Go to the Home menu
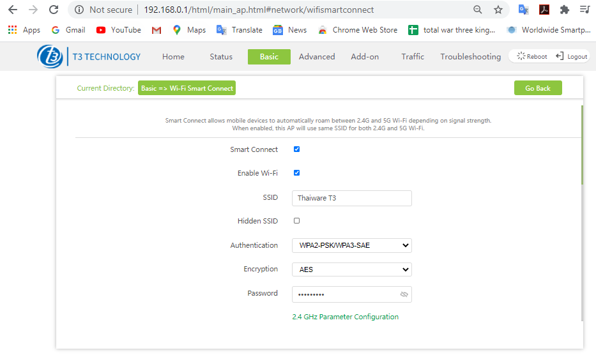The image size is (596, 364). 173,57
